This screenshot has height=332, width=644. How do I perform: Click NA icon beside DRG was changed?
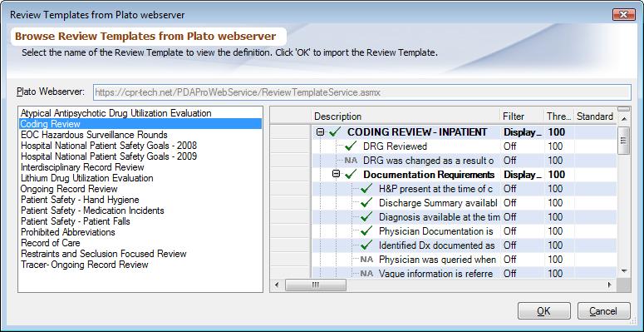click(351, 161)
